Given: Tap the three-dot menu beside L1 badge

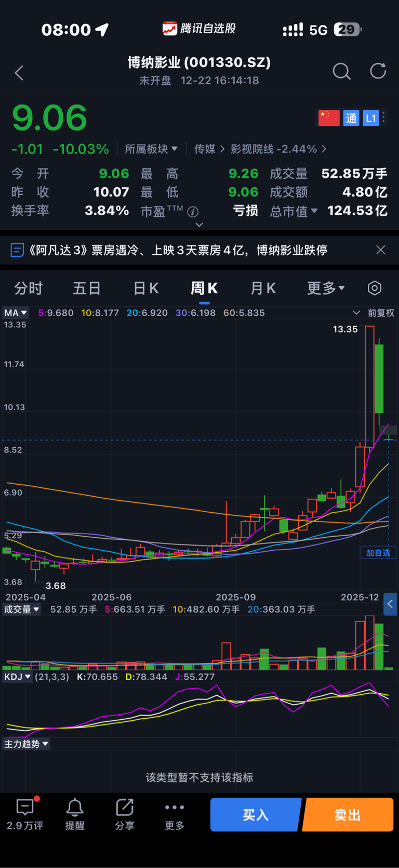Looking at the screenshot, I should pos(384,118).
